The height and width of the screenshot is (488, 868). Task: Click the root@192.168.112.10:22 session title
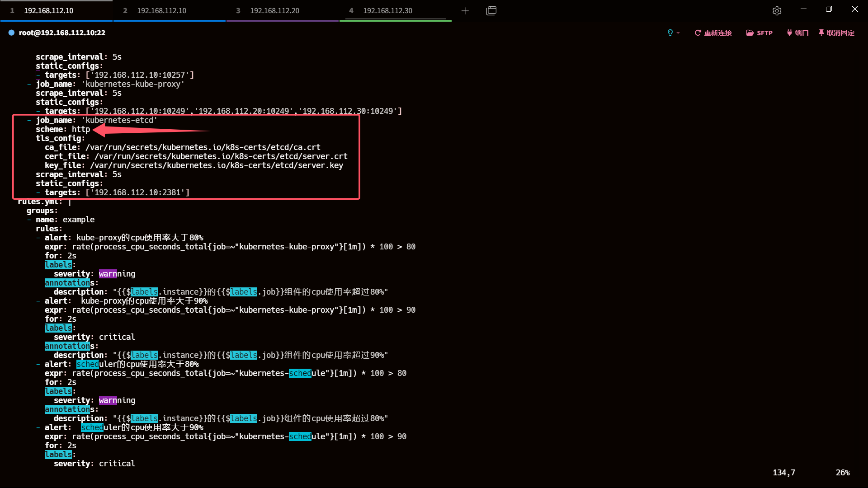62,33
